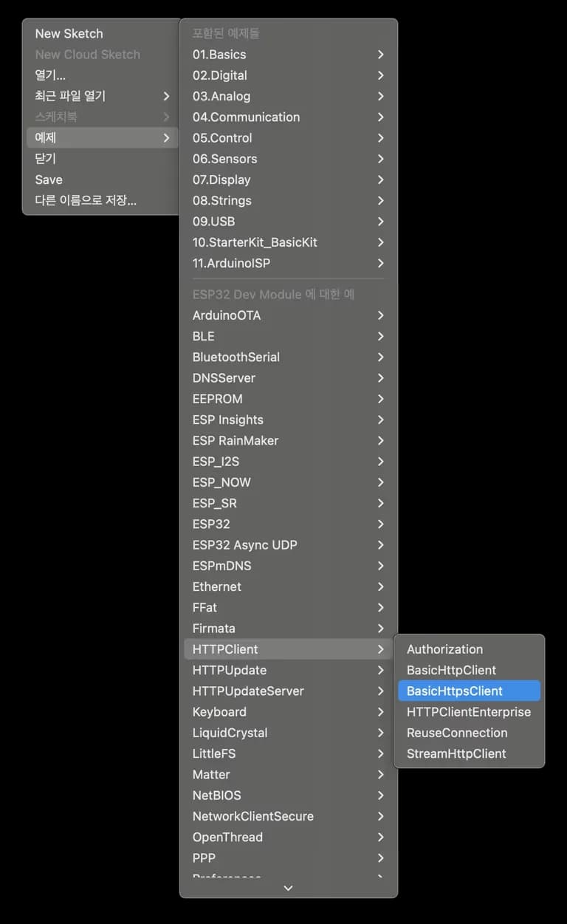Open the StreamHttpClient example
The image size is (567, 924).
click(x=456, y=753)
